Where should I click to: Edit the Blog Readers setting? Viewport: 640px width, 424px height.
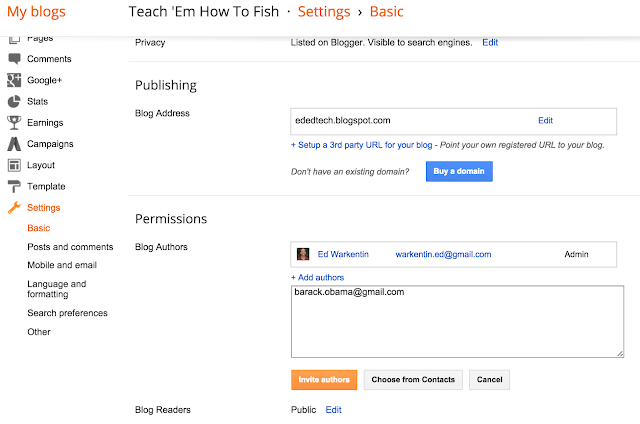pos(333,410)
